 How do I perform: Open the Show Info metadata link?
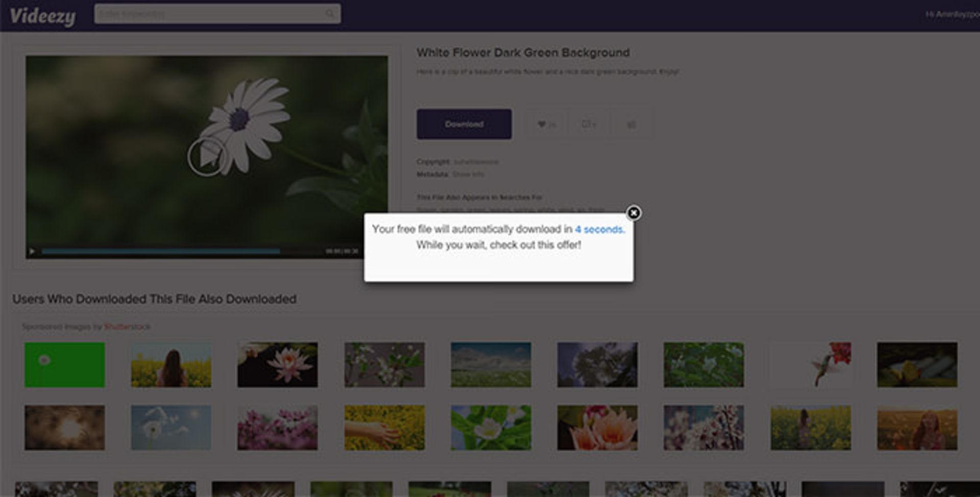tap(468, 175)
